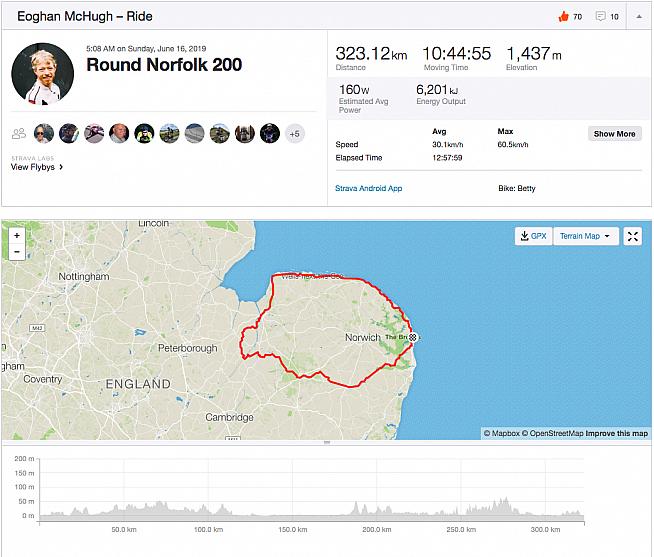Image resolution: width=654 pixels, height=557 pixels.
Task: Click Show More stats button
Action: pos(614,134)
